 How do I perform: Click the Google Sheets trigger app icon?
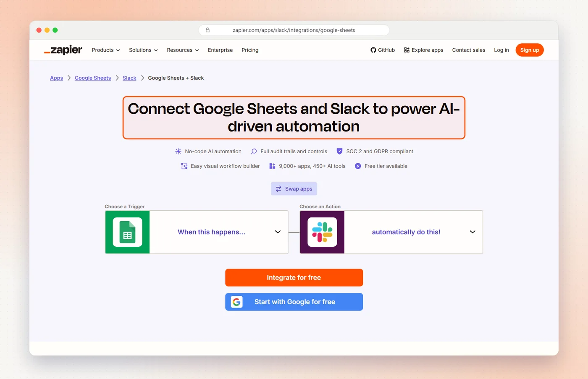[128, 232]
